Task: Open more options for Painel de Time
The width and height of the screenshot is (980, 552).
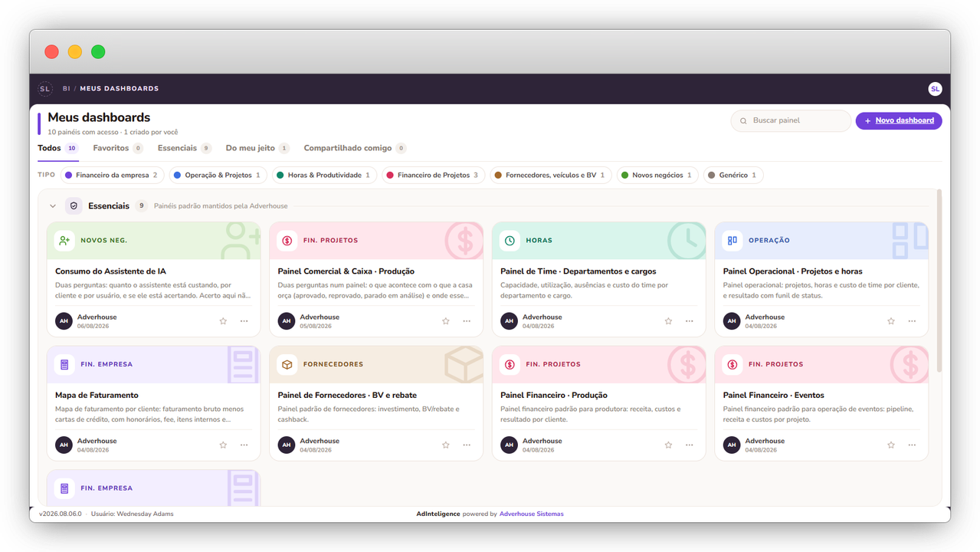Action: (690, 321)
